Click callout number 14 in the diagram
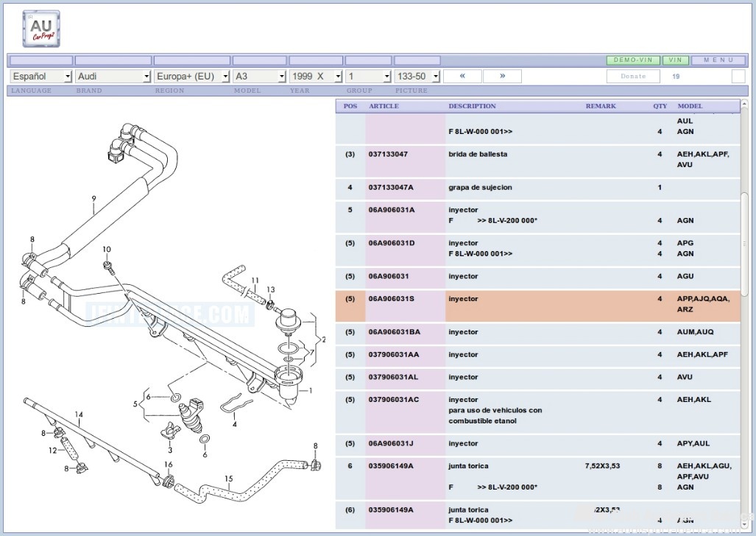This screenshot has width=756, height=536. pos(79,415)
